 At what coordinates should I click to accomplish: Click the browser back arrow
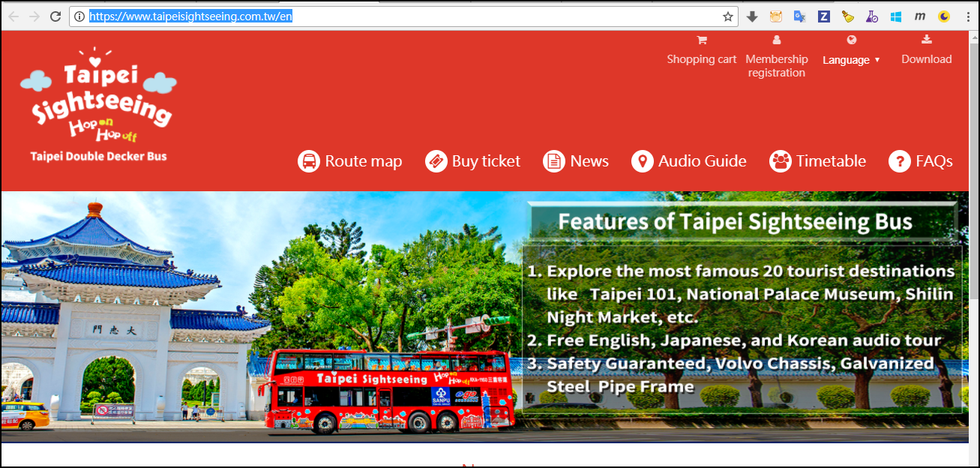click(13, 16)
